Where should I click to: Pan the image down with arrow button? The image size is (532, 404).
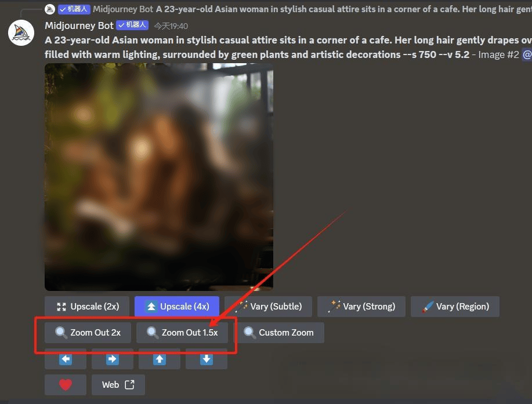(207, 359)
